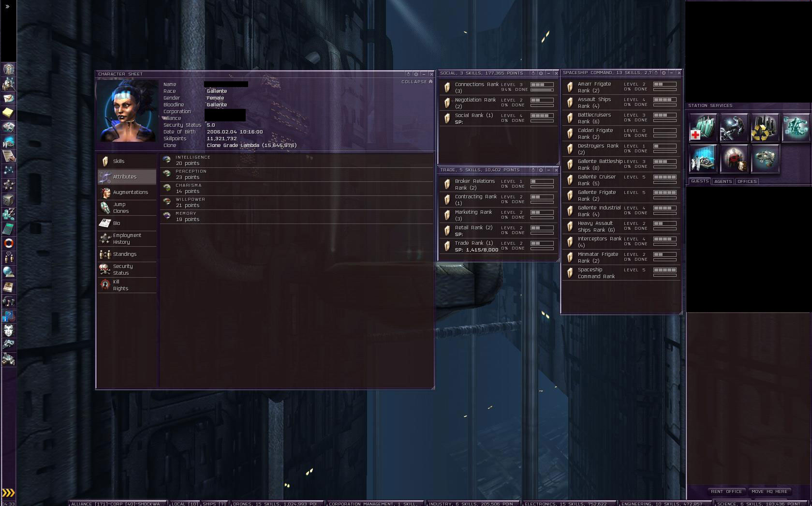Screen dimensions: 812x506
Task: Open the Bio section
Action: (127, 223)
